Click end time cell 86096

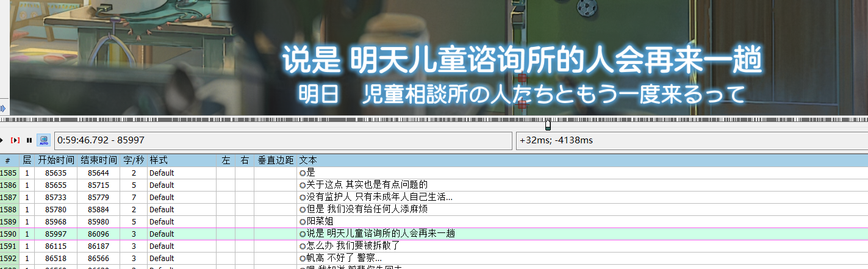point(99,234)
